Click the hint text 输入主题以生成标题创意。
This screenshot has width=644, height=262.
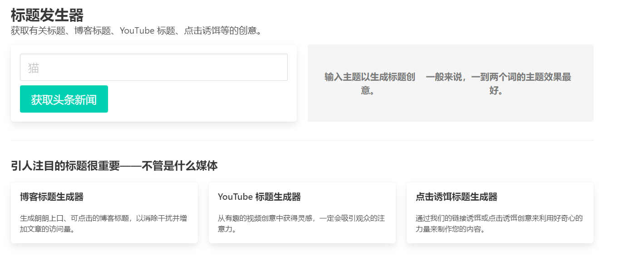[x=370, y=84]
